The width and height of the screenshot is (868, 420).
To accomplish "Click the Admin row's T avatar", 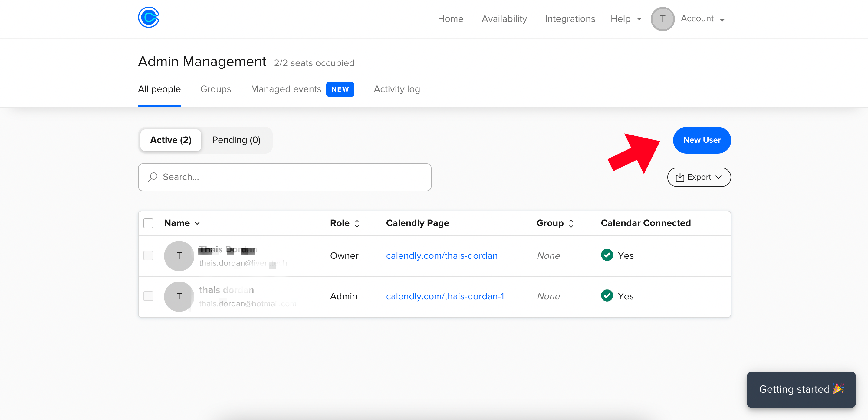I will coord(179,296).
